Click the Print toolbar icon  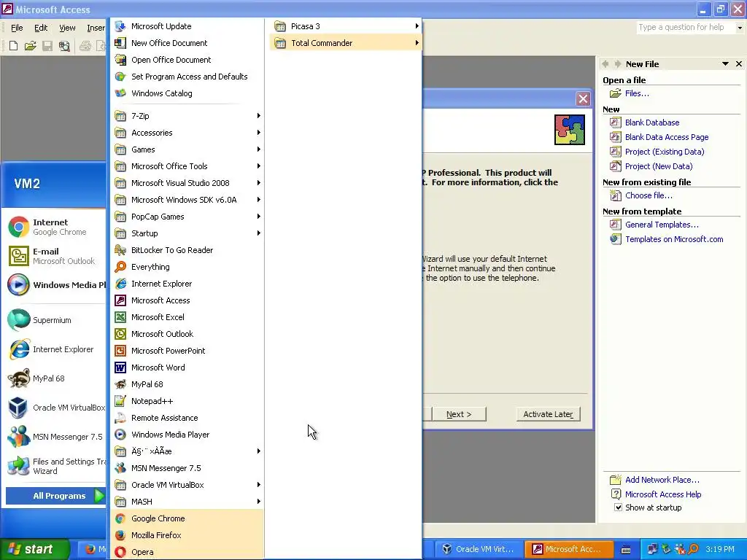[x=85, y=46]
